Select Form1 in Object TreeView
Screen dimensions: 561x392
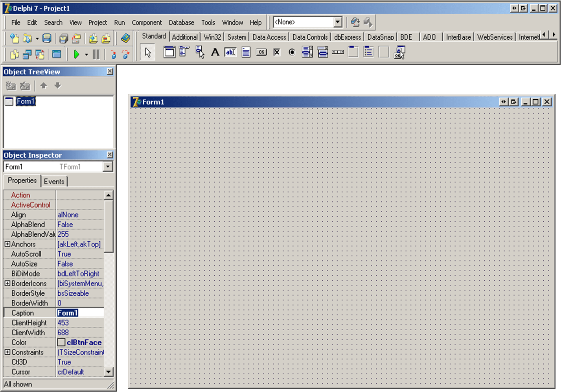pos(26,101)
